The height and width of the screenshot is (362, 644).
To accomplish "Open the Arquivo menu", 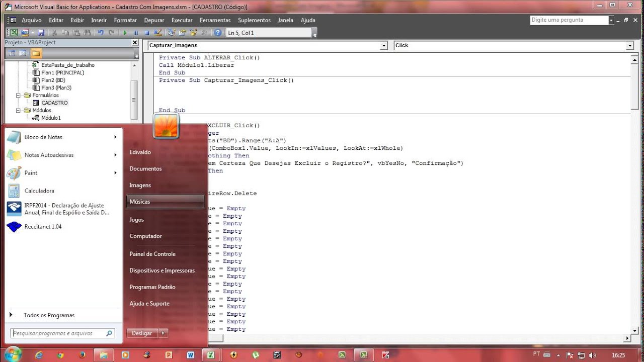I will click(x=31, y=20).
